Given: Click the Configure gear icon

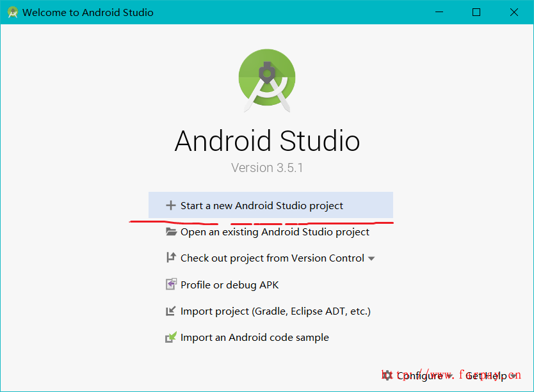Looking at the screenshot, I should click(x=387, y=376).
